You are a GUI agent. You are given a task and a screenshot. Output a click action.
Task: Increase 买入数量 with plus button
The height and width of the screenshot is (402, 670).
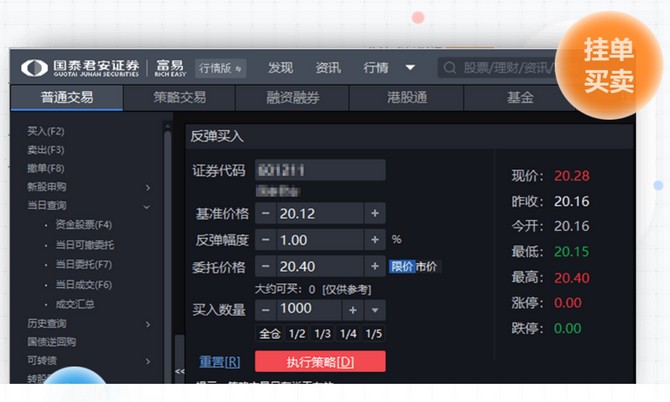coord(353,310)
